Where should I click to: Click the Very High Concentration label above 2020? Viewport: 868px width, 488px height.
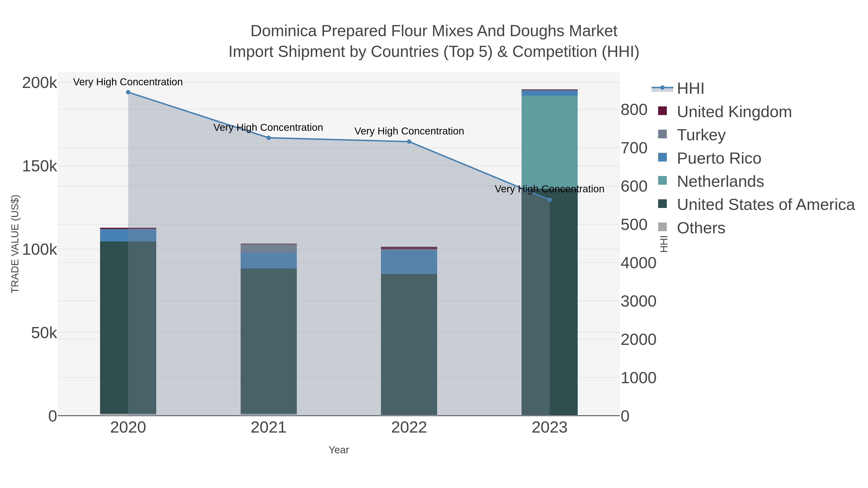128,82
